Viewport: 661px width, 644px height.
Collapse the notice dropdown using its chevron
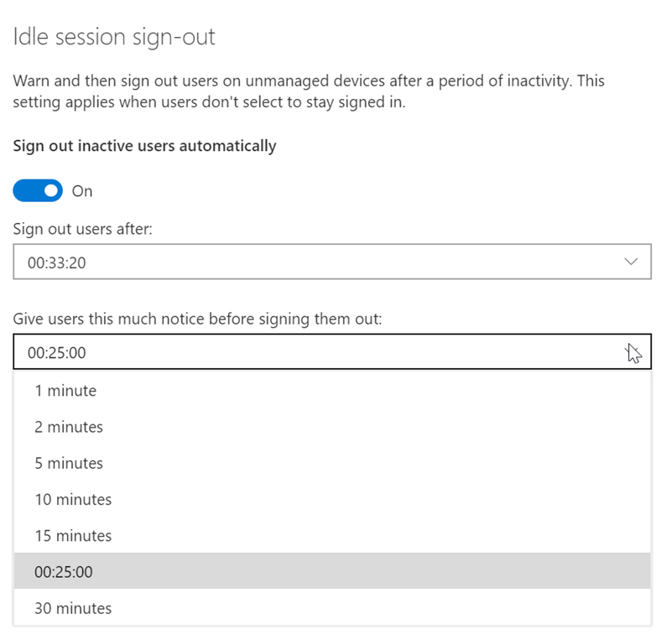pyautogui.click(x=632, y=353)
